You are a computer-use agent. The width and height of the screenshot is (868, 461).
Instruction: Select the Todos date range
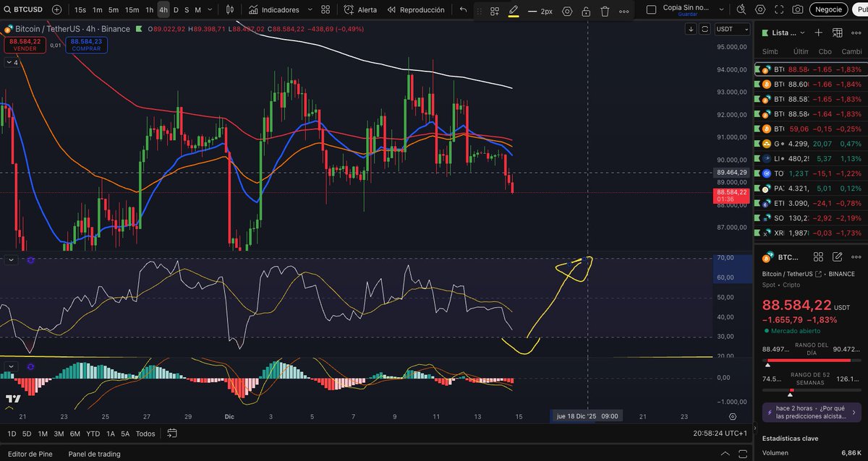coord(145,434)
